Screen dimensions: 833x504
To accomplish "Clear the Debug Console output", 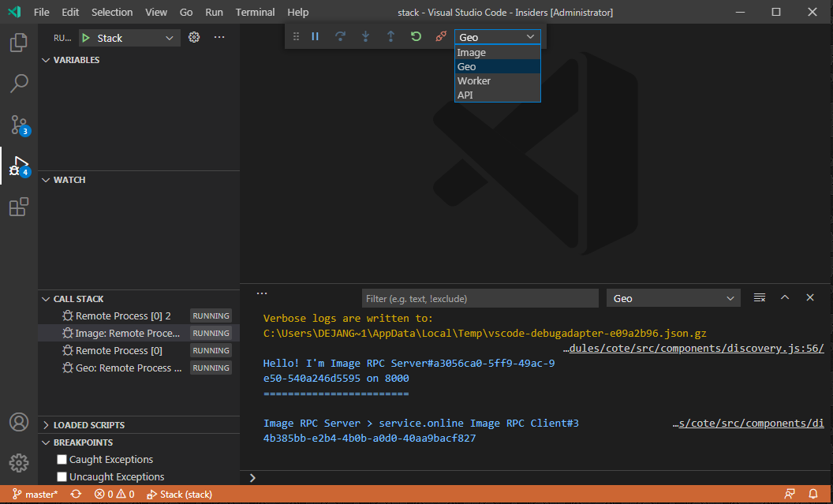I will pyautogui.click(x=759, y=297).
